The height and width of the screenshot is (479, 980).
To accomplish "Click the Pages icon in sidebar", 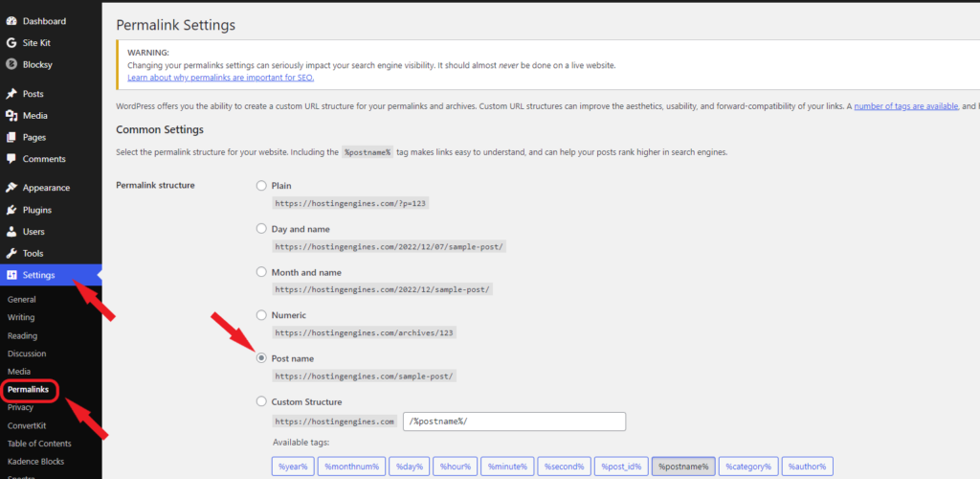I will tap(11, 138).
